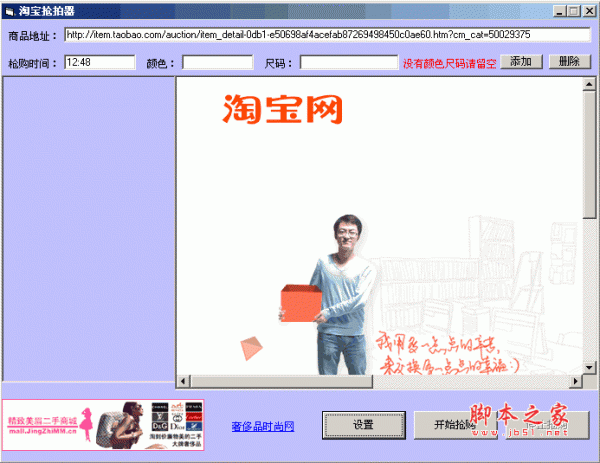Minimize the 淘宝抢拍器 window

click(560, 11)
